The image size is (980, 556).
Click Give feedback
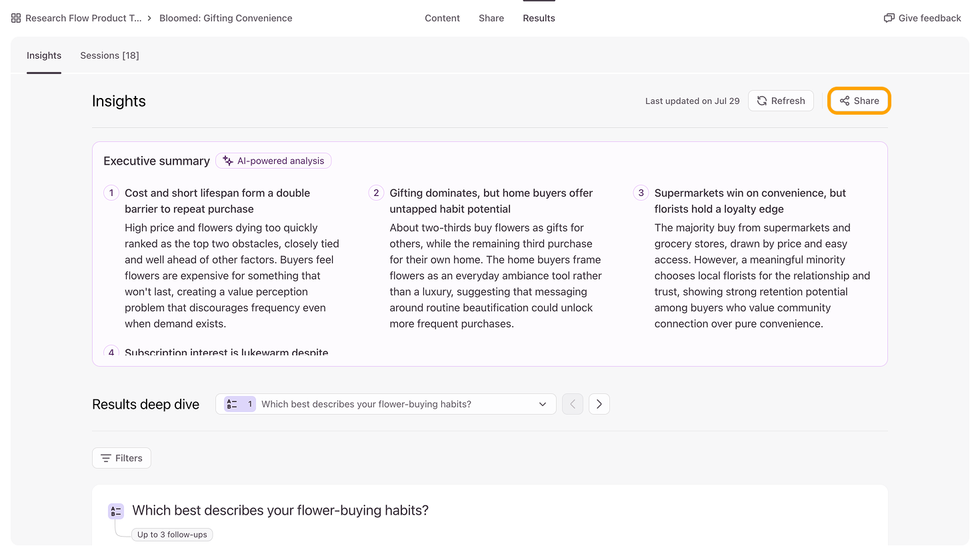[x=922, y=18]
